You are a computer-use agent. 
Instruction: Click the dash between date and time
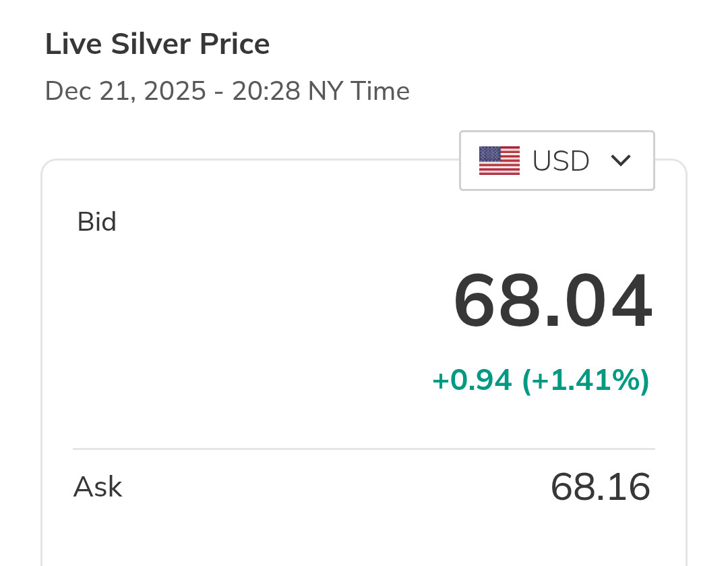click(219, 92)
